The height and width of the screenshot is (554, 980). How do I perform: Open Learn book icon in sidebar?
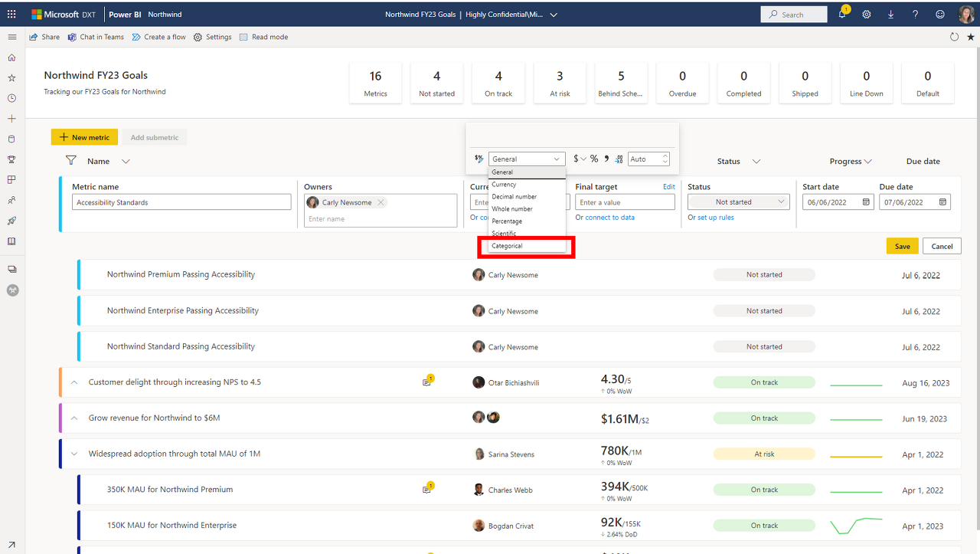pyautogui.click(x=11, y=241)
